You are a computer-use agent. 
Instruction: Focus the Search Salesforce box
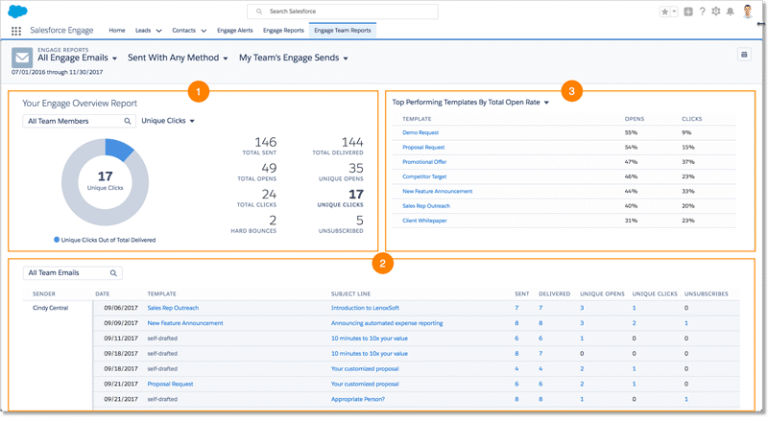pos(342,11)
